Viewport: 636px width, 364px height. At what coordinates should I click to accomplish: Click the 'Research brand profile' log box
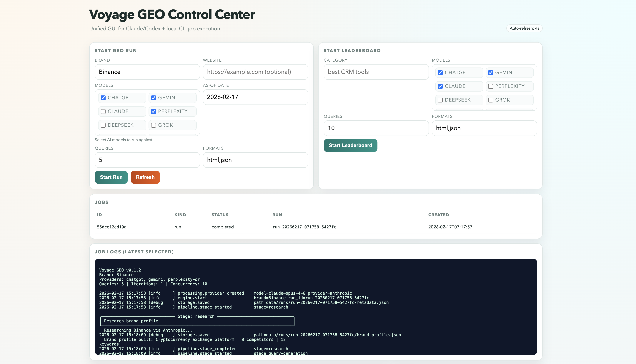(197, 321)
